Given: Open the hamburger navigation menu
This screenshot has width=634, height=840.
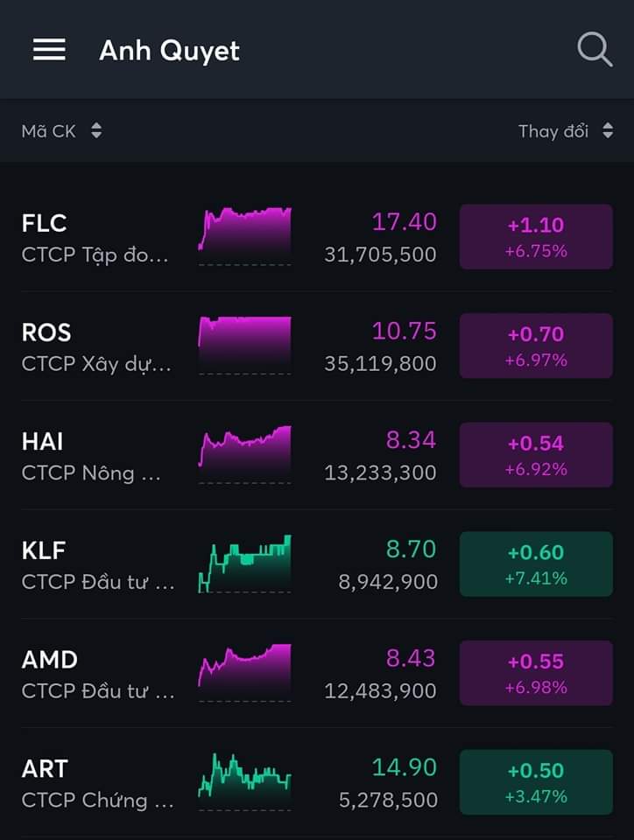Looking at the screenshot, I should 49,50.
